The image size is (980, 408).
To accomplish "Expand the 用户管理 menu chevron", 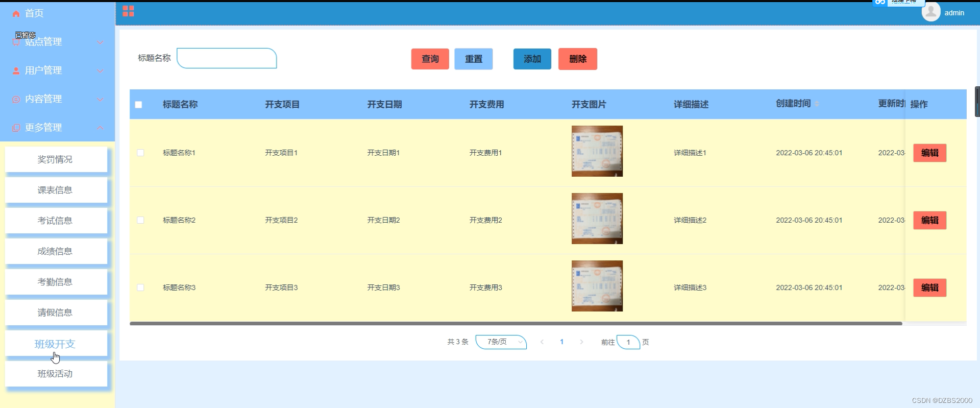I will tap(100, 71).
